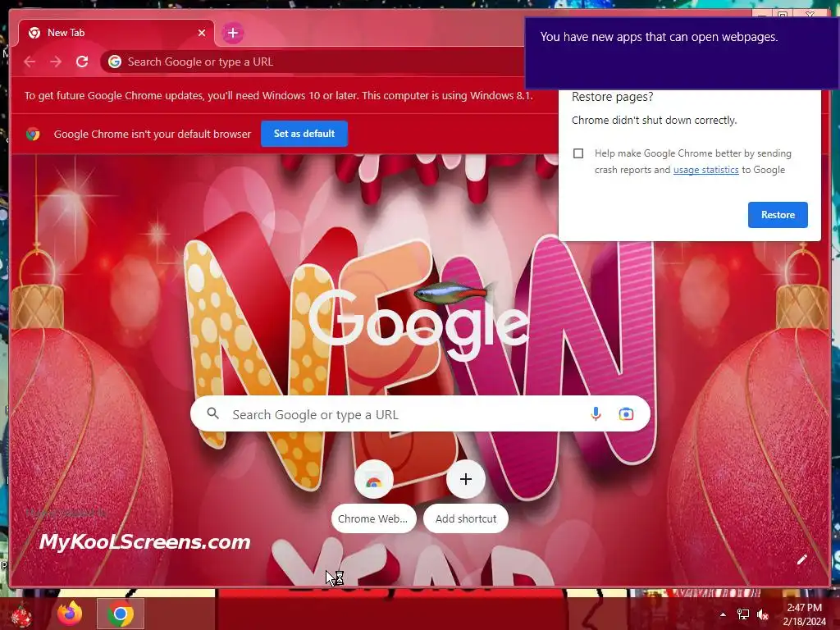This screenshot has width=840, height=630.
Task: Reload the page with refresh icon
Action: click(x=82, y=62)
